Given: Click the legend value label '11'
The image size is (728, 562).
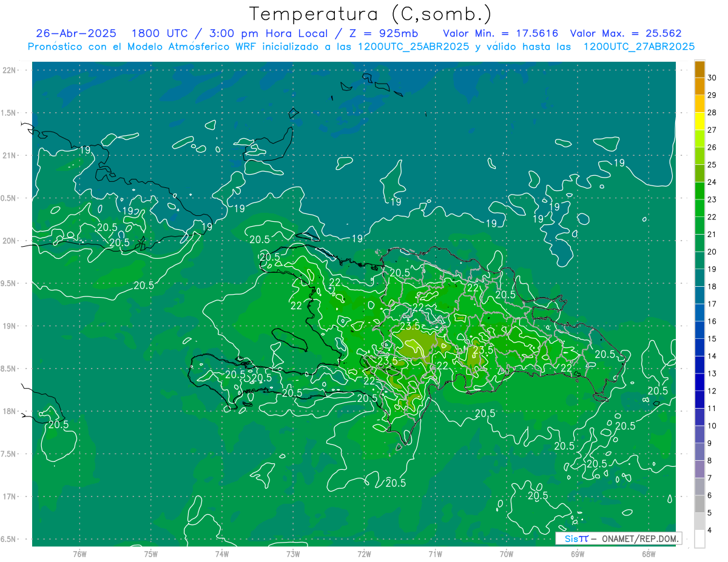Looking at the screenshot, I should (x=712, y=409).
